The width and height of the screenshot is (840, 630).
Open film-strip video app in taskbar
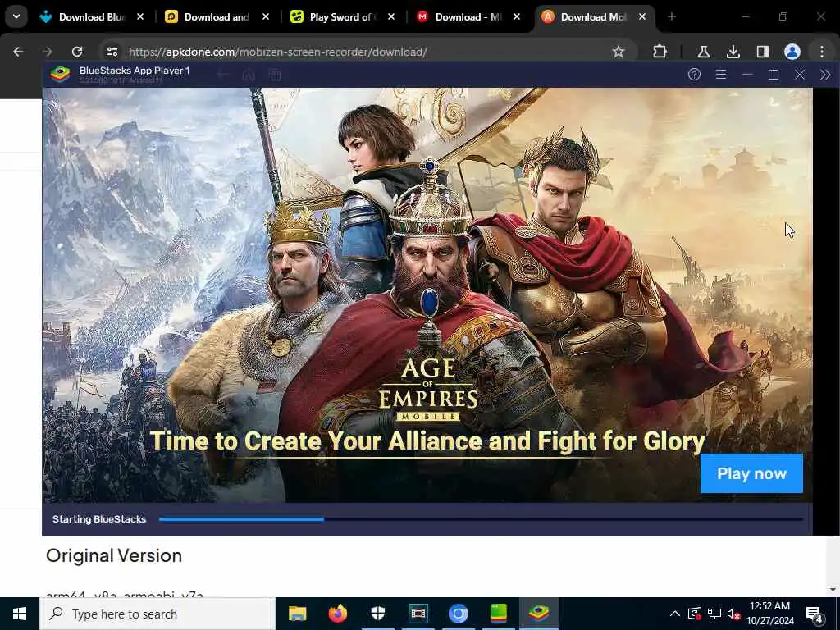pos(418,614)
